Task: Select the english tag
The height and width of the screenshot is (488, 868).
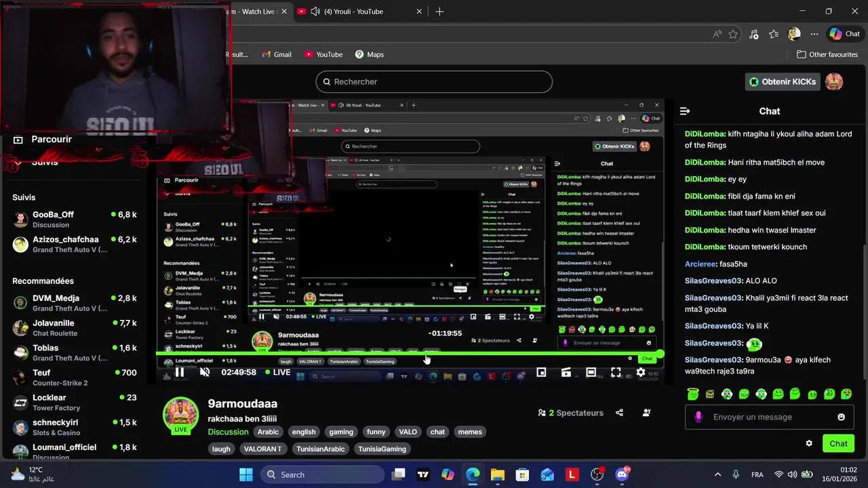Action: (304, 432)
